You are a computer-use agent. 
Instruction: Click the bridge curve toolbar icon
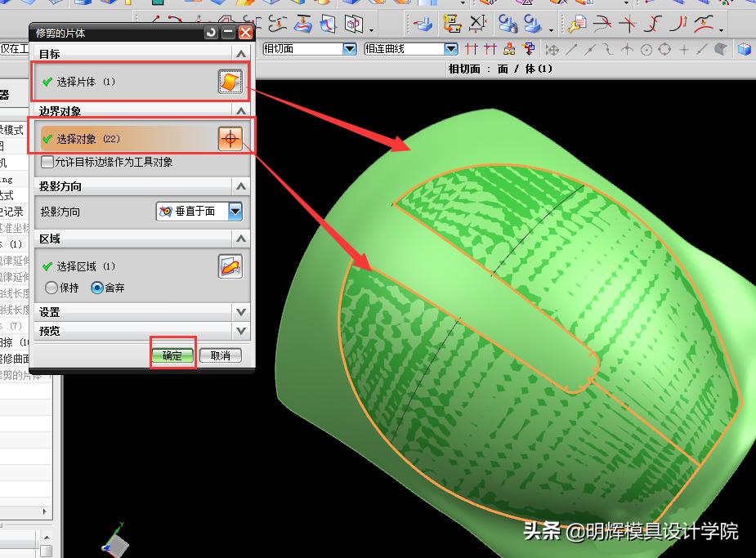click(x=654, y=23)
